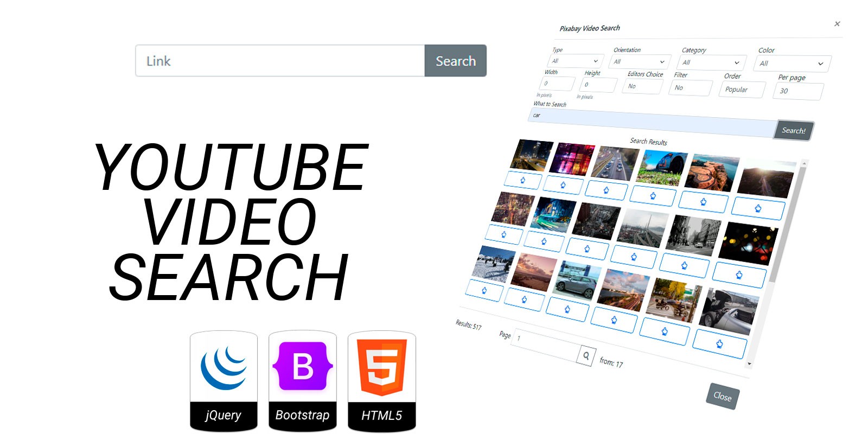Pick the video under the bokeh lights thumbnail
Image resolution: width=868 pixels, height=434 pixels.
click(x=739, y=275)
